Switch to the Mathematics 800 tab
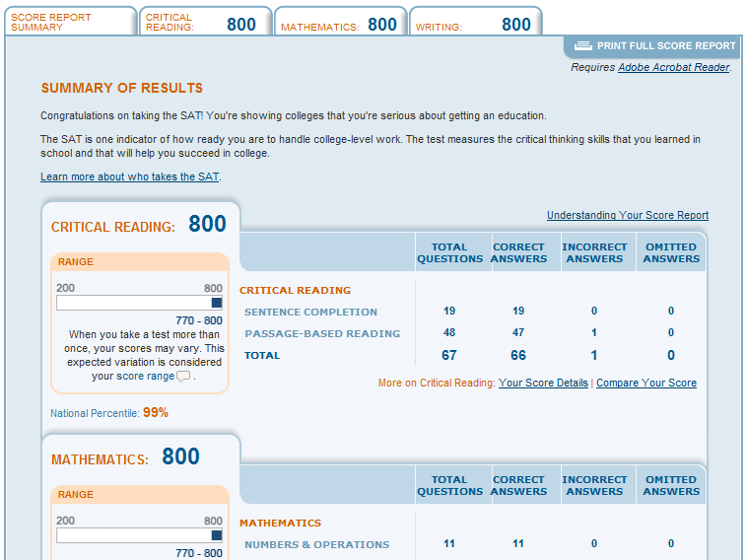 [341, 22]
